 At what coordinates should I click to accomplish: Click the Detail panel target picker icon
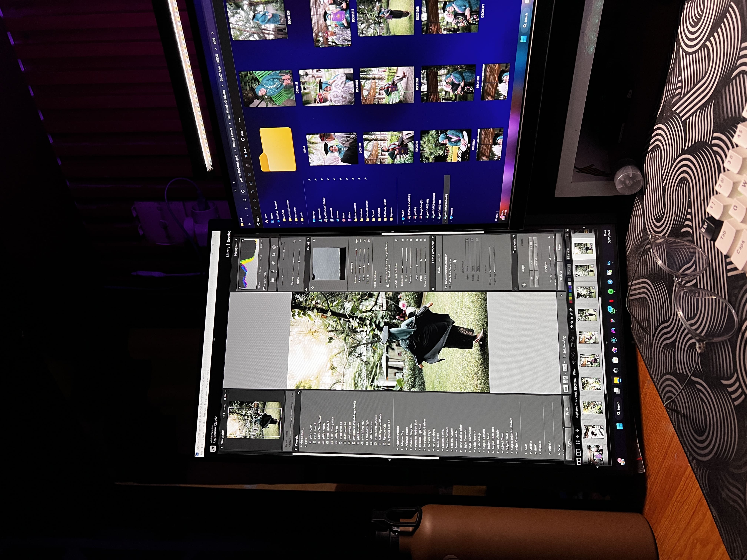313,288
